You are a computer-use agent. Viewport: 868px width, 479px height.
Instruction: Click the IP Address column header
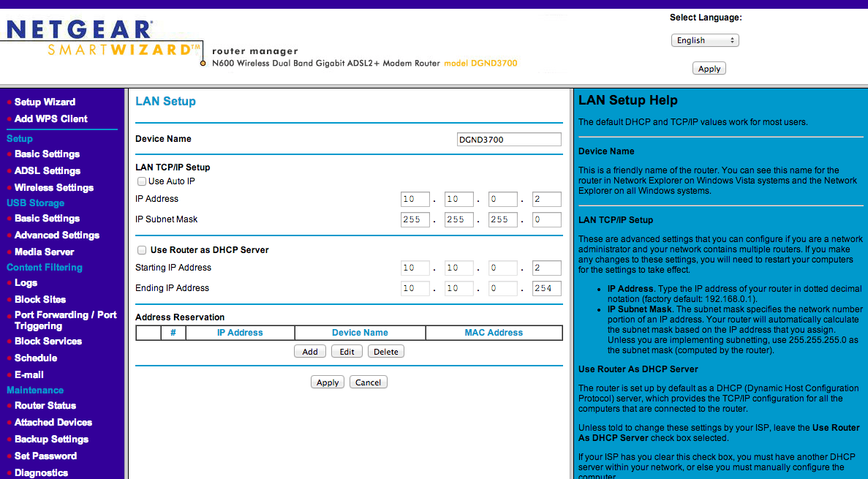[x=240, y=332]
